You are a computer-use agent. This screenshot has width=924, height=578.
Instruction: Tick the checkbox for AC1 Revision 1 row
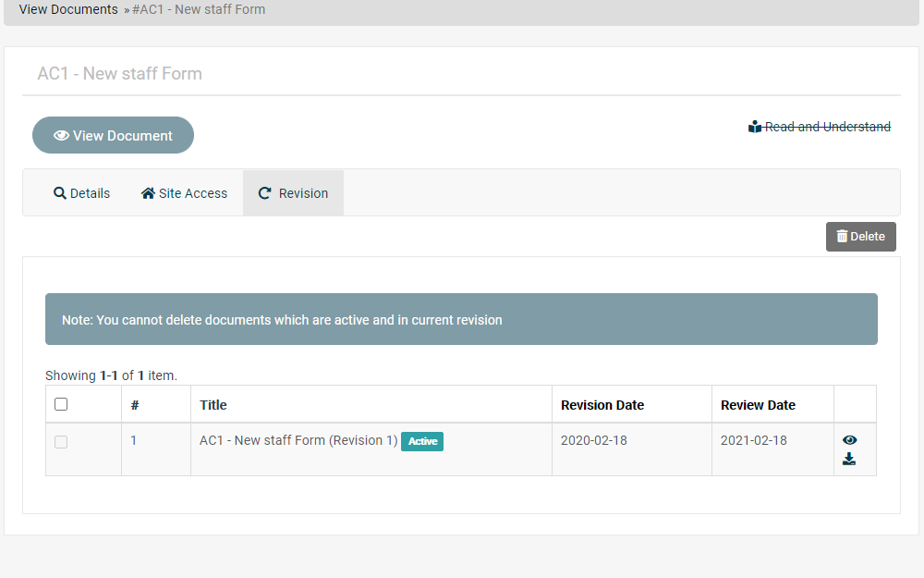[61, 442]
